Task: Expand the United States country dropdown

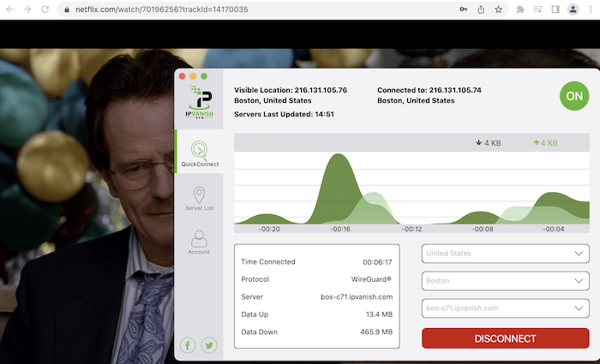Action: (x=505, y=254)
